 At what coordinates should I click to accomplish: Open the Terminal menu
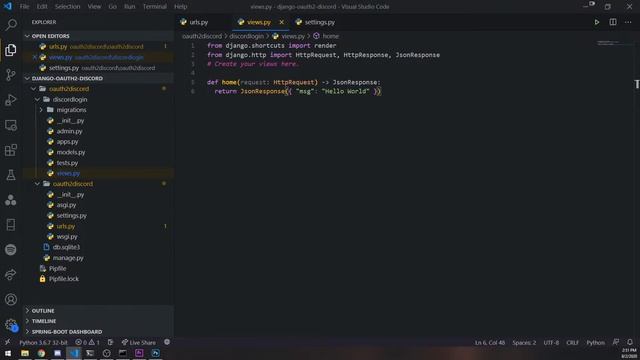point(155,7)
